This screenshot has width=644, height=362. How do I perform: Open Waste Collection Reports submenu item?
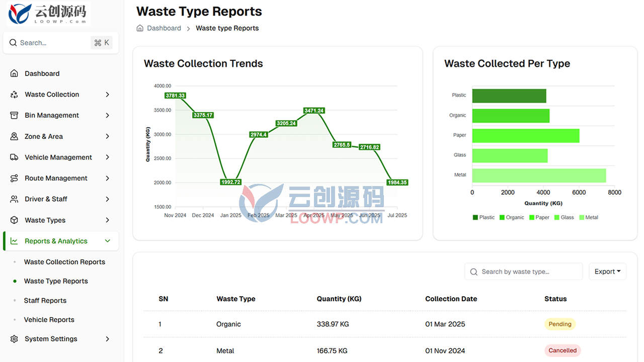(x=64, y=262)
